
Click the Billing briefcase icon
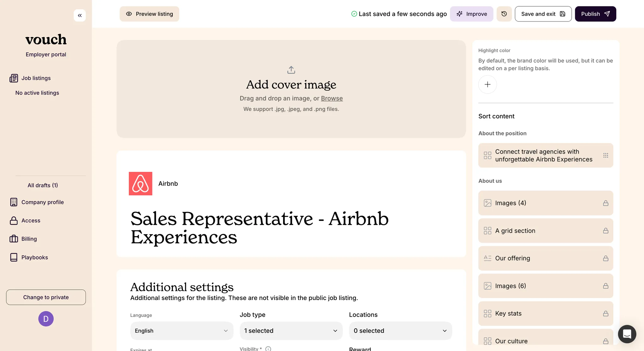[14, 239]
